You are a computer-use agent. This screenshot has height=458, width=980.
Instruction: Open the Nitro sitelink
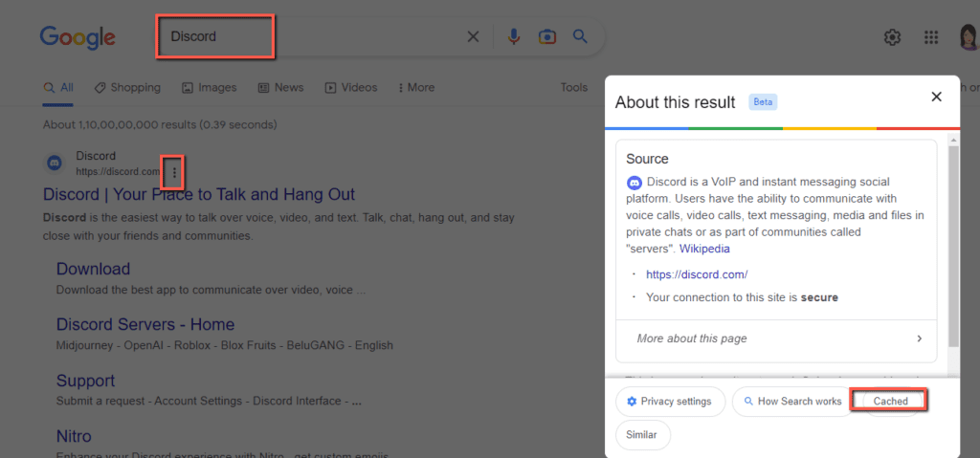(x=74, y=436)
